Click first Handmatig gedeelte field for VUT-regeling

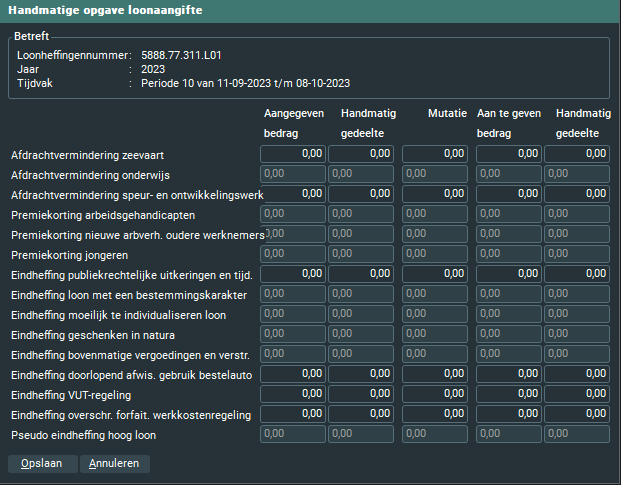click(360, 394)
